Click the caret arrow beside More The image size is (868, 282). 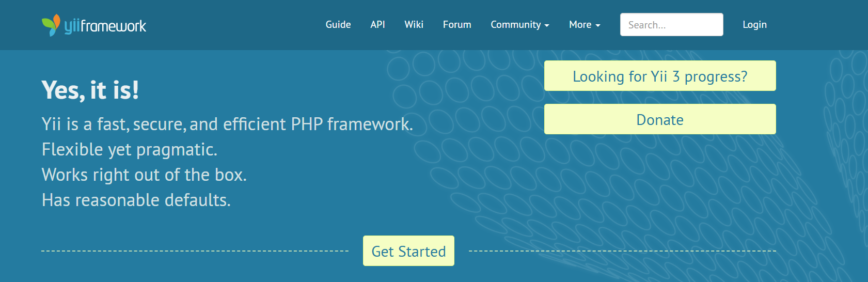(x=598, y=25)
